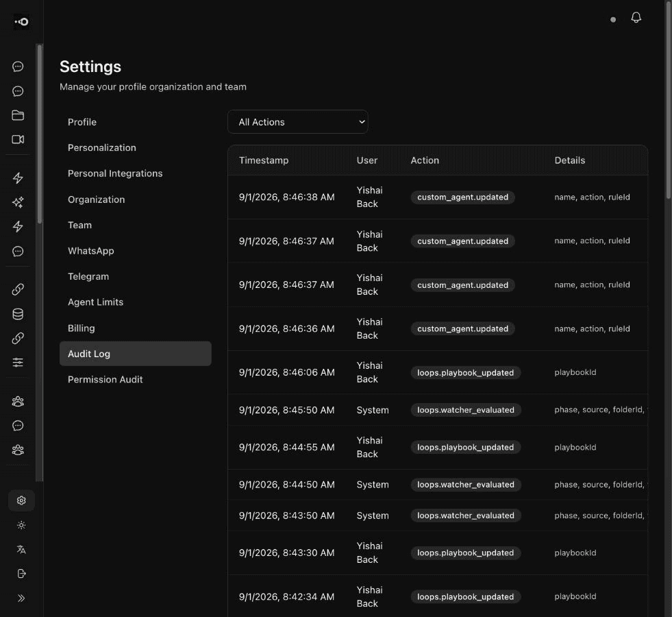Click the status dot beside the bell

(613, 20)
